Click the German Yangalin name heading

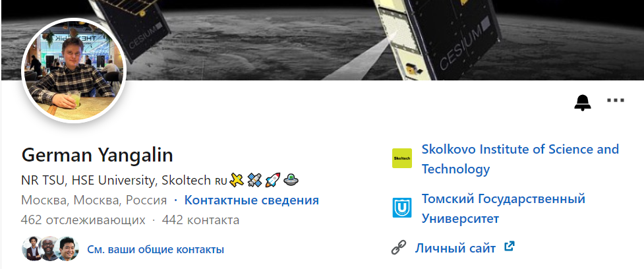97,155
